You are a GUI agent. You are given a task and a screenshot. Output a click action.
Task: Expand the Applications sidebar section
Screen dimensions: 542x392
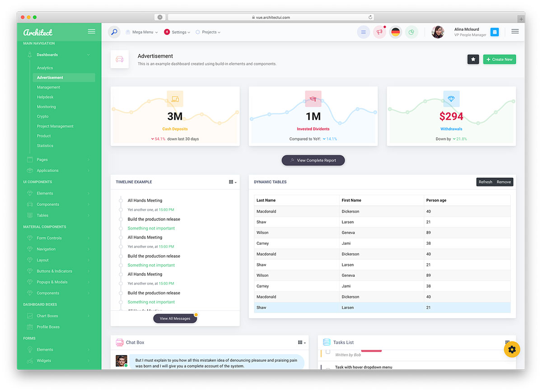click(59, 170)
